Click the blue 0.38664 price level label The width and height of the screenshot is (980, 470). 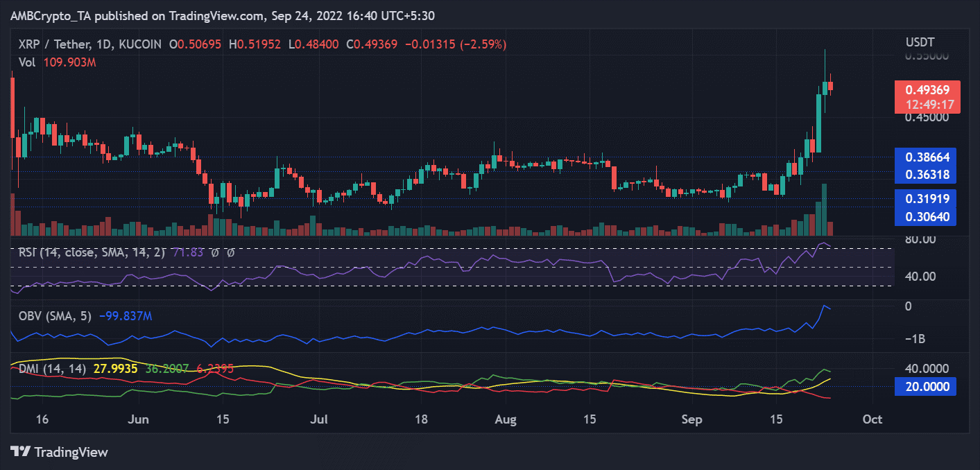[929, 157]
